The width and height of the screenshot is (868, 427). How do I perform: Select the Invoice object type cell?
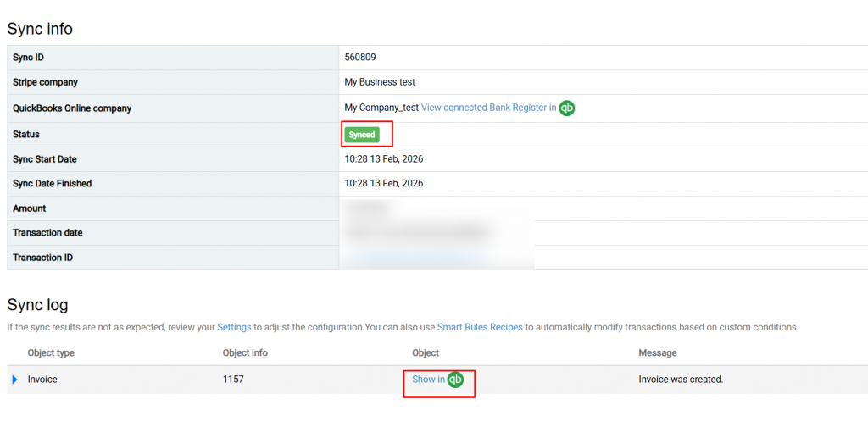point(42,380)
